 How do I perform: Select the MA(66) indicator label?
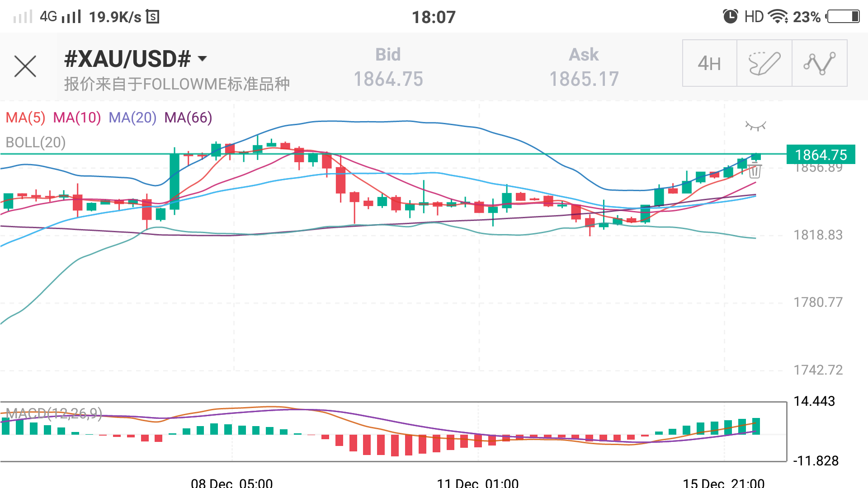pos(188,118)
